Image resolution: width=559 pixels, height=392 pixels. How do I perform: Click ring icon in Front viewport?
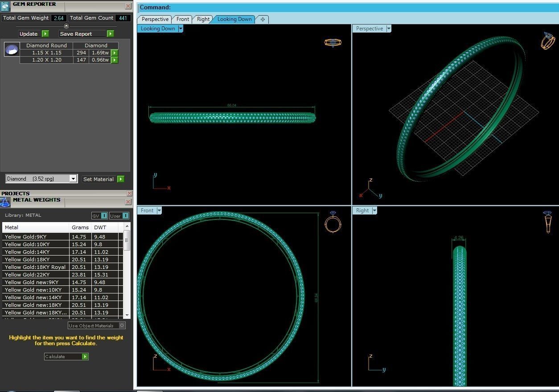[333, 222]
